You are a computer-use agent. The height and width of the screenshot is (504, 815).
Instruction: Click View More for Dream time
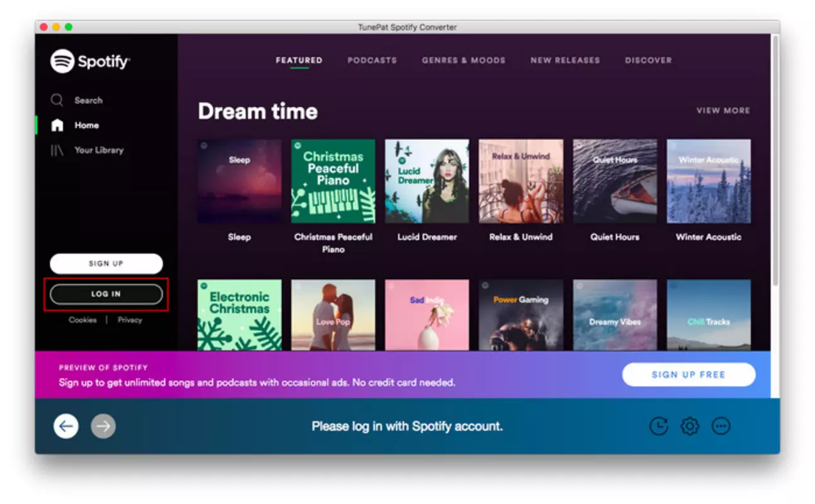[723, 110]
